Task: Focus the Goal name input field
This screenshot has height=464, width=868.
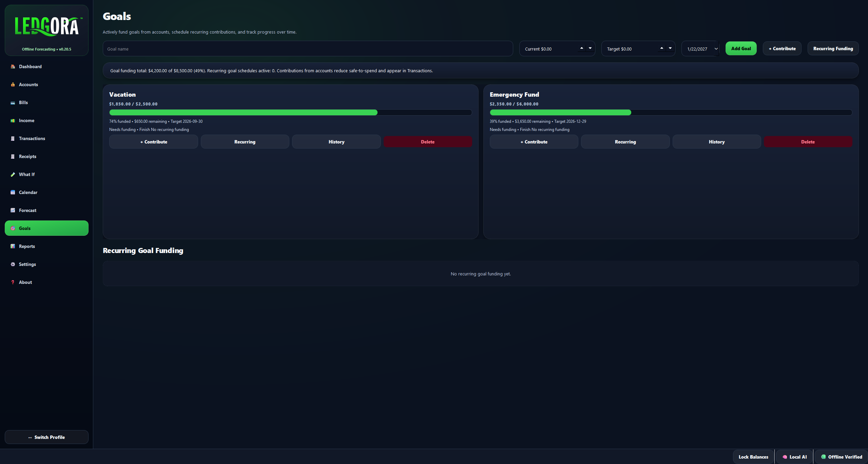Action: (x=308, y=49)
